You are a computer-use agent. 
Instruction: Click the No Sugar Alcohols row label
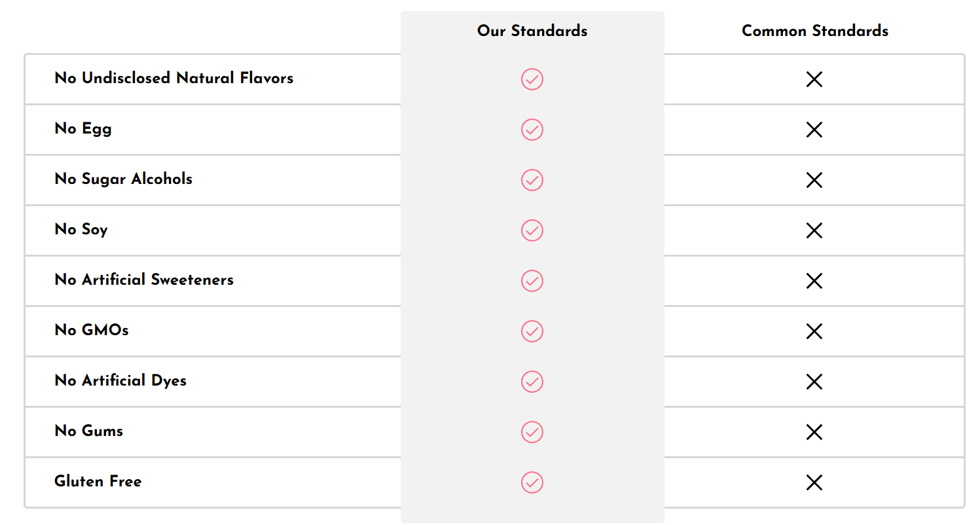pos(124,179)
